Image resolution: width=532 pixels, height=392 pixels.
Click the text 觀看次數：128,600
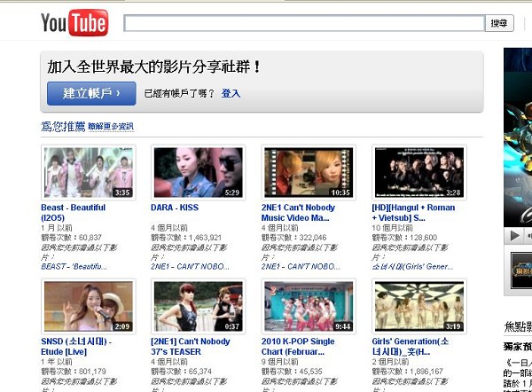tap(404, 238)
